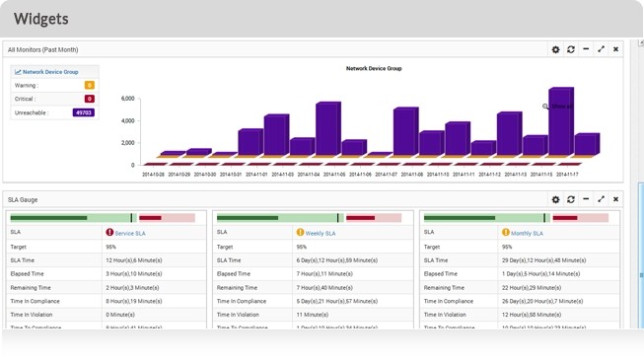This screenshot has width=644, height=364.
Task: Click Monthly Elapsed Time 1 Day(s),5 Hour(s),14 Minute(s)
Action: tap(540, 274)
